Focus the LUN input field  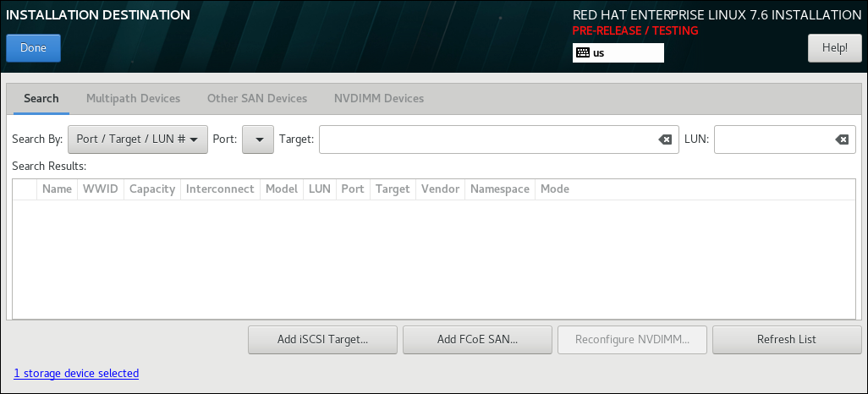click(784, 140)
